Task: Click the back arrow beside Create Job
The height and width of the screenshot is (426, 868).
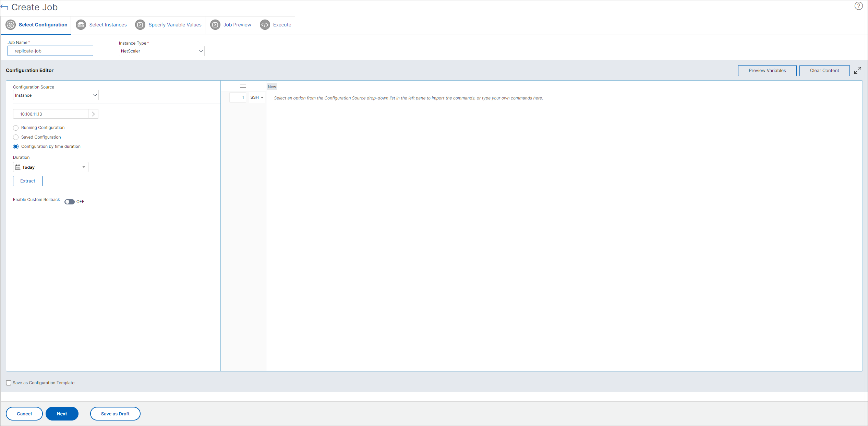Action: (x=4, y=7)
